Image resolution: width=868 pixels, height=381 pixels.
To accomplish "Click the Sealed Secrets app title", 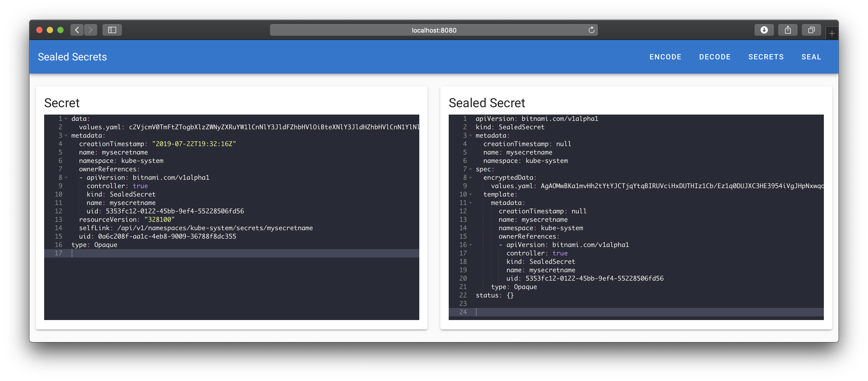I will click(72, 57).
